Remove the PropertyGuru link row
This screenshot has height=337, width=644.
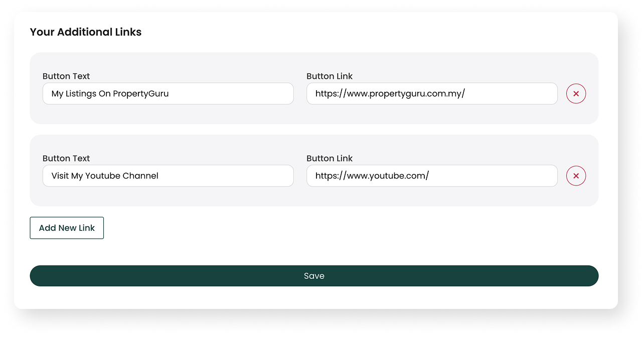pyautogui.click(x=576, y=94)
